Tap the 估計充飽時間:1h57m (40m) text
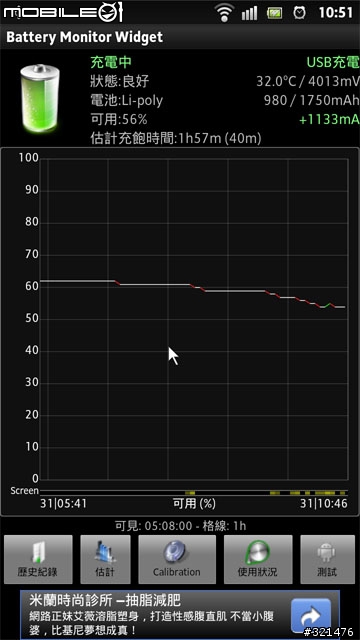The width and height of the screenshot is (360, 640). tap(176, 139)
